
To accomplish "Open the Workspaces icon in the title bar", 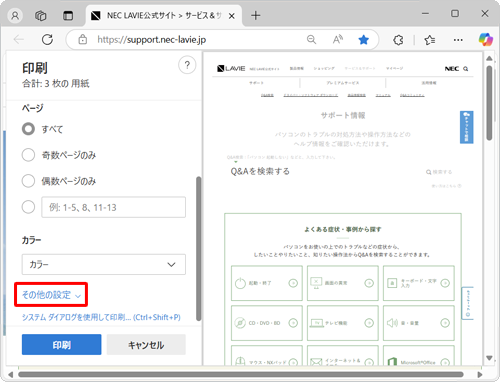I will pos(41,16).
